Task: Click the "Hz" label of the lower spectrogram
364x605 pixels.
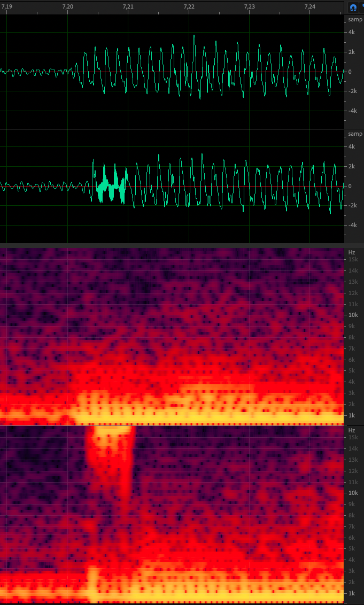Action: click(x=352, y=430)
